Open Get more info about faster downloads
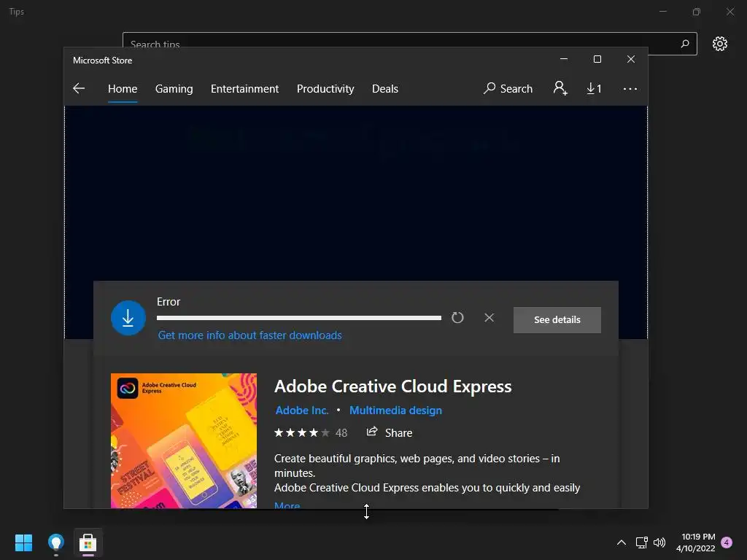 pos(249,335)
